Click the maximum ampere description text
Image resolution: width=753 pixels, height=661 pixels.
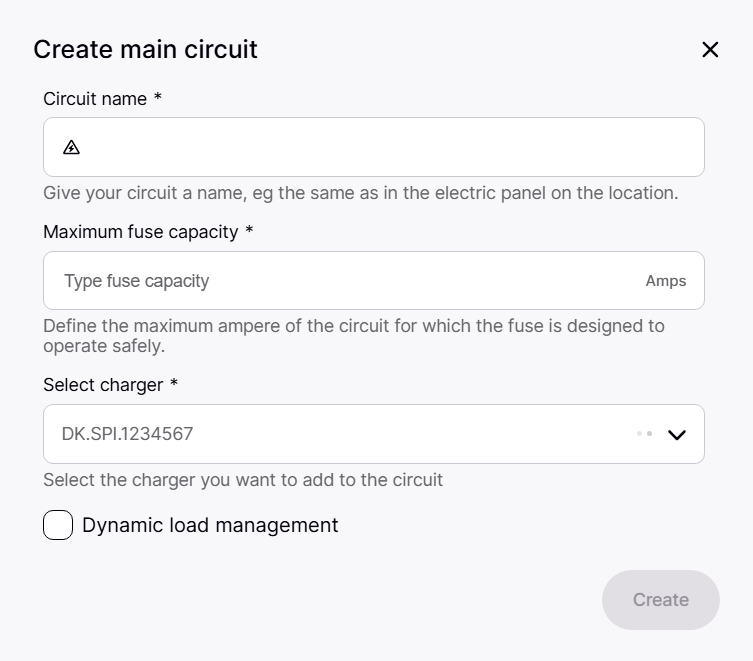pyautogui.click(x=353, y=336)
